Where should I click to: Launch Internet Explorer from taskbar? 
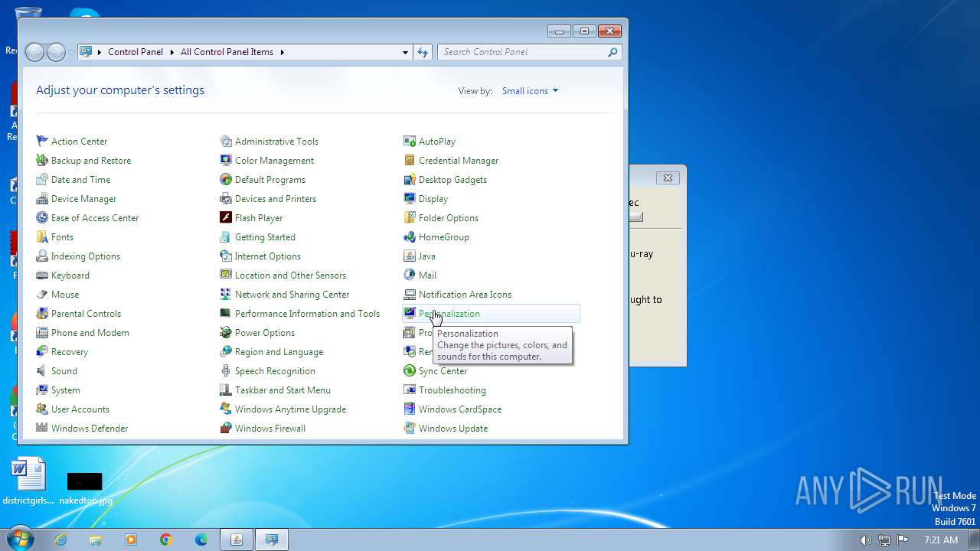pos(60,540)
